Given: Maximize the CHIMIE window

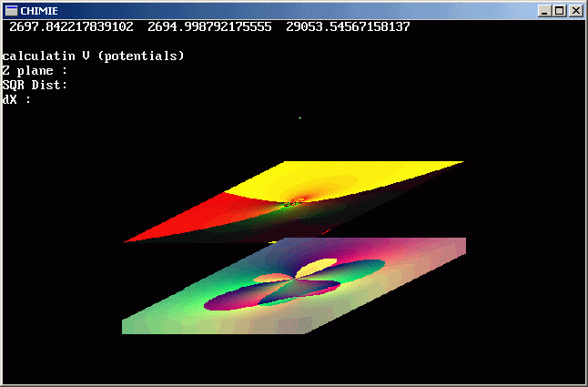Looking at the screenshot, I should point(559,10).
